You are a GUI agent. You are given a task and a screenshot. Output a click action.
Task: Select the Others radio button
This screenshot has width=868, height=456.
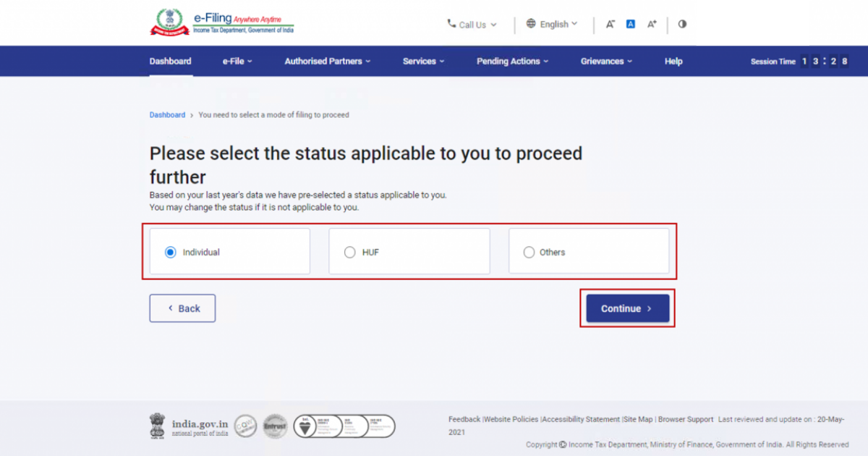point(529,252)
